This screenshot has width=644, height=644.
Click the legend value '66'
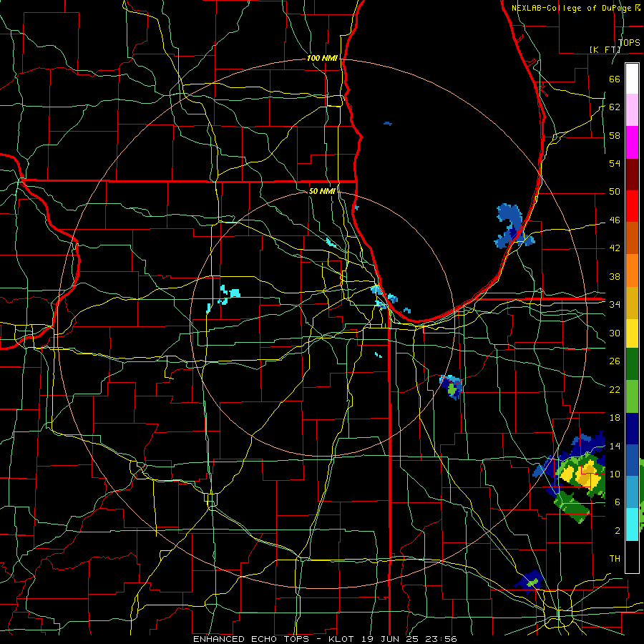click(x=615, y=79)
